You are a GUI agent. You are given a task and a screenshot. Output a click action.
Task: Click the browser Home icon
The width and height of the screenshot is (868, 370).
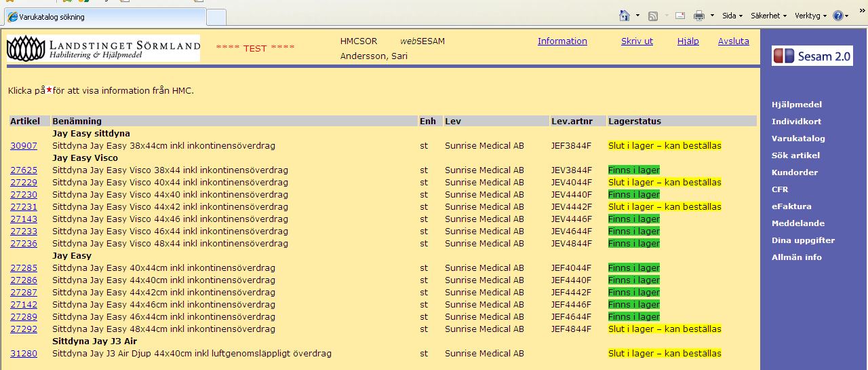click(625, 16)
